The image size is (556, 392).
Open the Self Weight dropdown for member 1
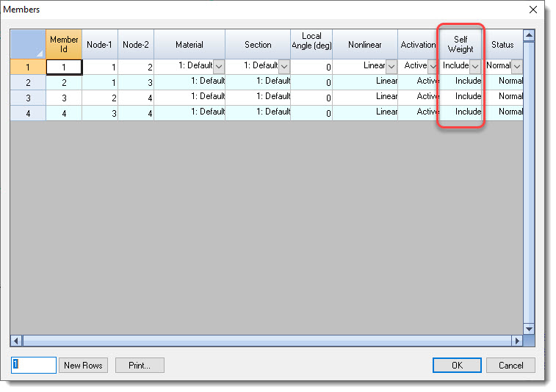[475, 66]
